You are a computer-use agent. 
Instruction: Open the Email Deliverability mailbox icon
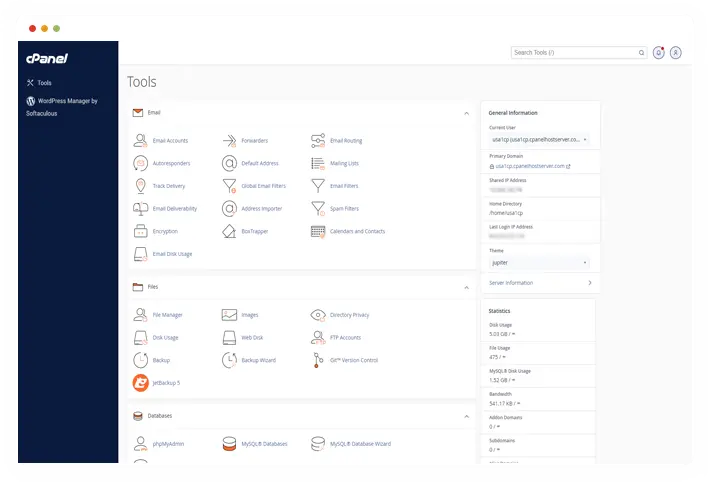(x=140, y=208)
